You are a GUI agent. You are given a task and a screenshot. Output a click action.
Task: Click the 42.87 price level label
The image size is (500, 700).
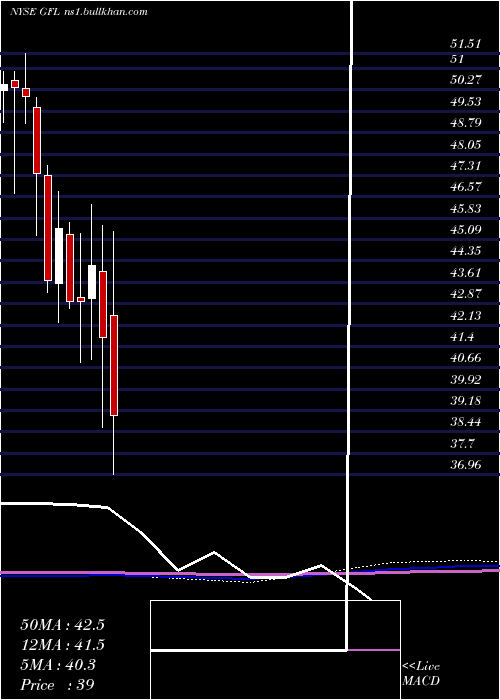point(467,294)
